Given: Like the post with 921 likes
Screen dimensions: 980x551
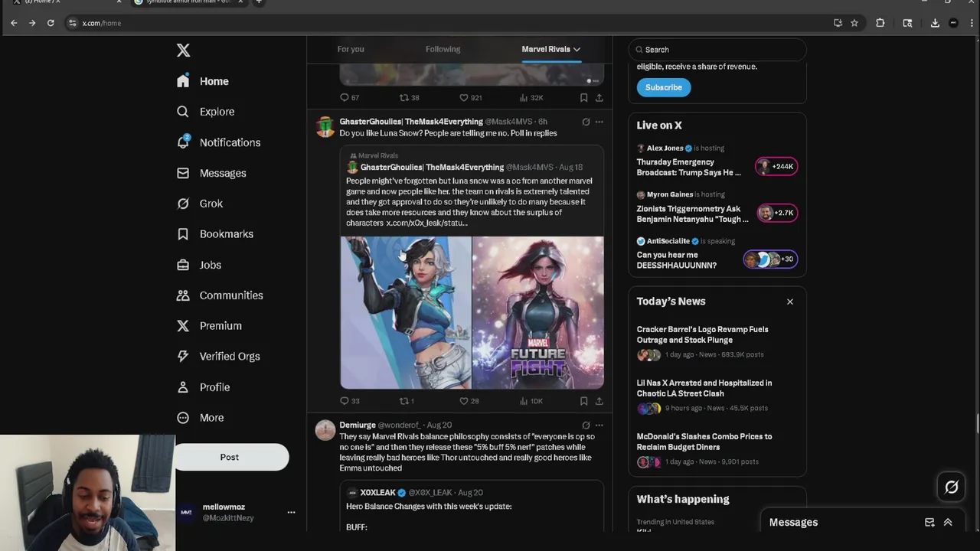Looking at the screenshot, I should tap(470, 98).
